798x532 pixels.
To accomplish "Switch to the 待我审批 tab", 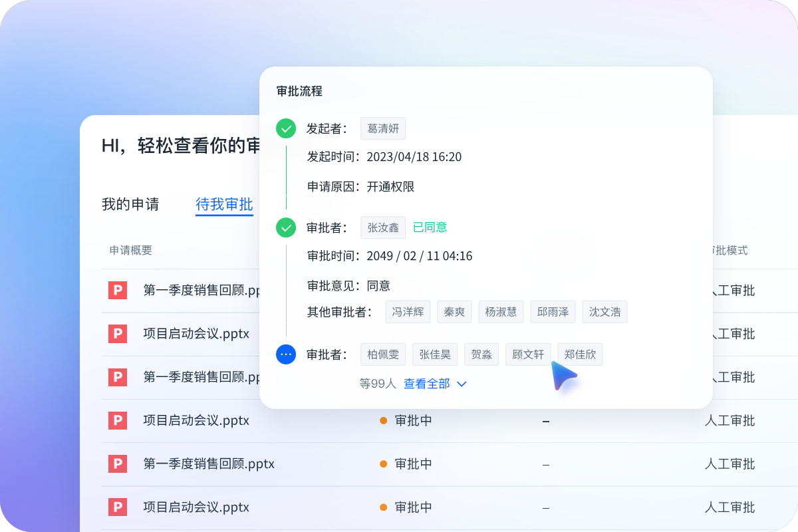I will [224, 204].
